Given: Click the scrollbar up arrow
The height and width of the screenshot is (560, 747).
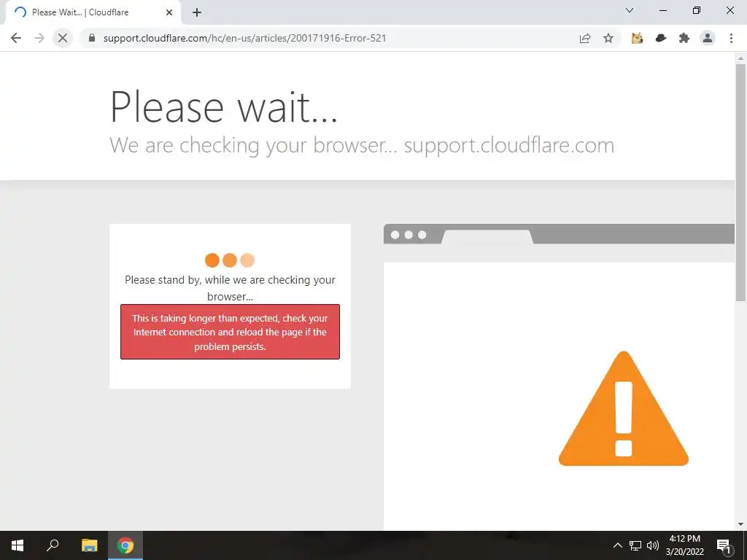Looking at the screenshot, I should pyautogui.click(x=740, y=58).
